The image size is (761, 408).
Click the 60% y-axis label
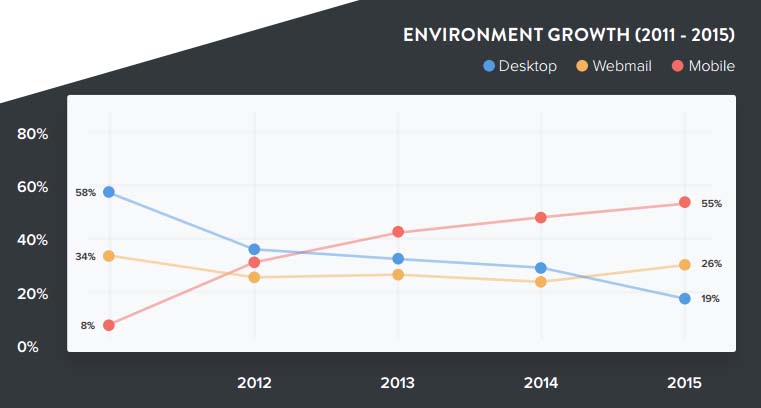[x=33, y=187]
